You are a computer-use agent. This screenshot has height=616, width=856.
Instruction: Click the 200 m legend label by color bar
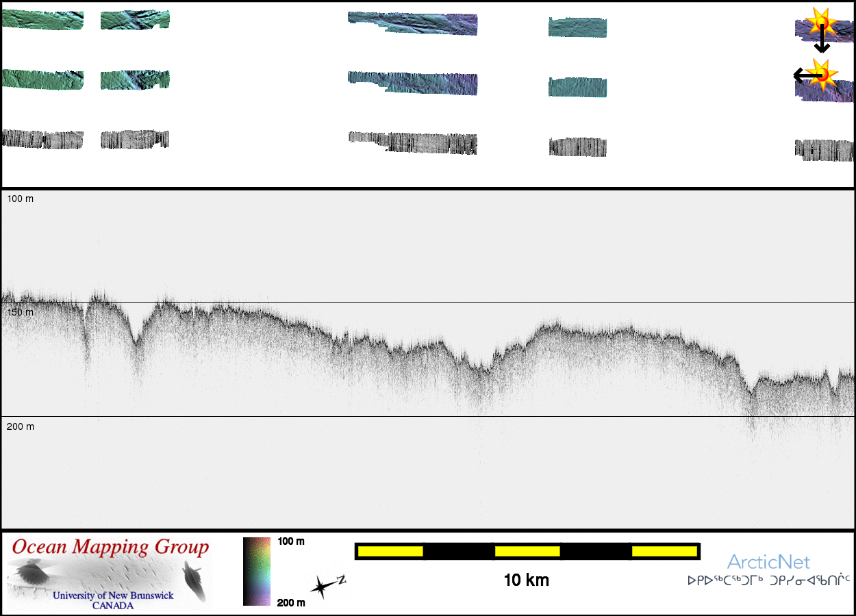pos(291,602)
